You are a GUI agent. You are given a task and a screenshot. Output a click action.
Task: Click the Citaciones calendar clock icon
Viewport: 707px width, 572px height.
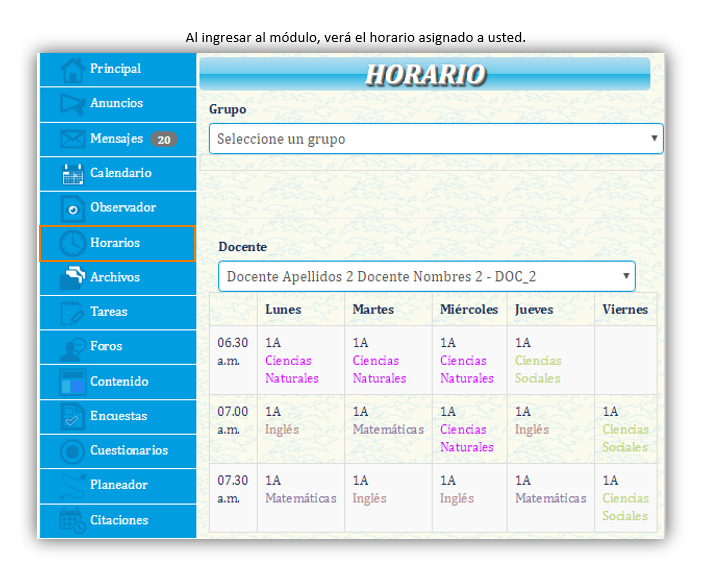(x=72, y=521)
